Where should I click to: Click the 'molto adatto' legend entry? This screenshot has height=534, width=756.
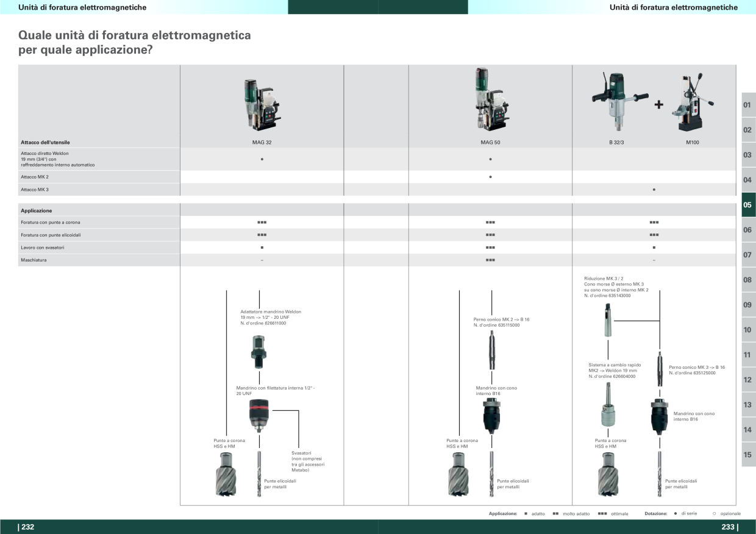571,514
